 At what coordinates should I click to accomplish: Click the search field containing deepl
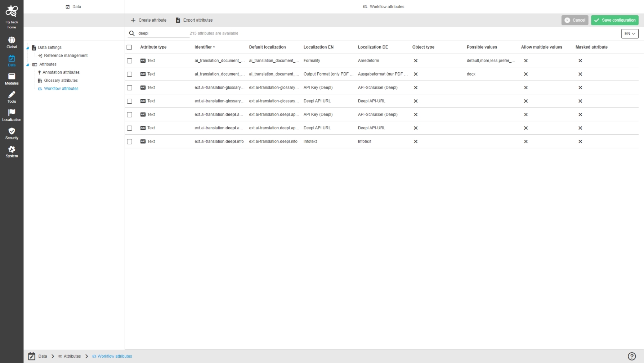[163, 33]
